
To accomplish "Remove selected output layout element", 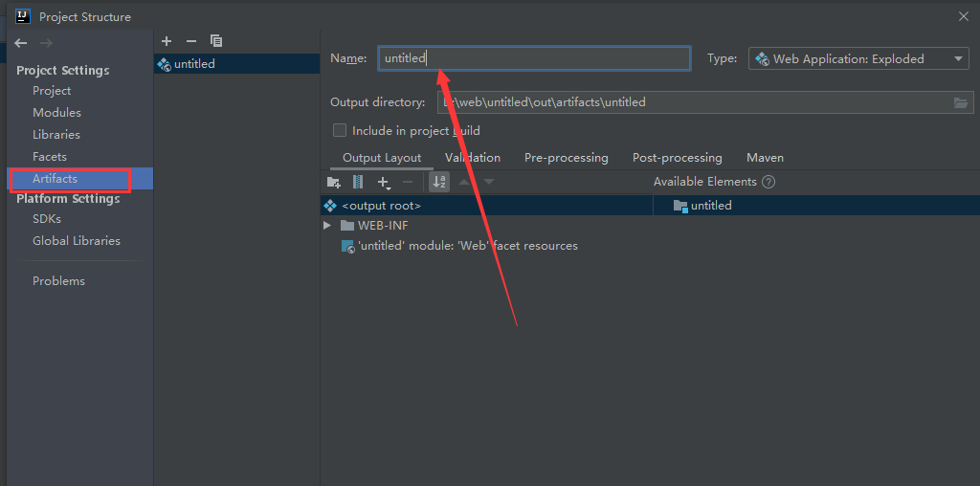I will [x=408, y=182].
